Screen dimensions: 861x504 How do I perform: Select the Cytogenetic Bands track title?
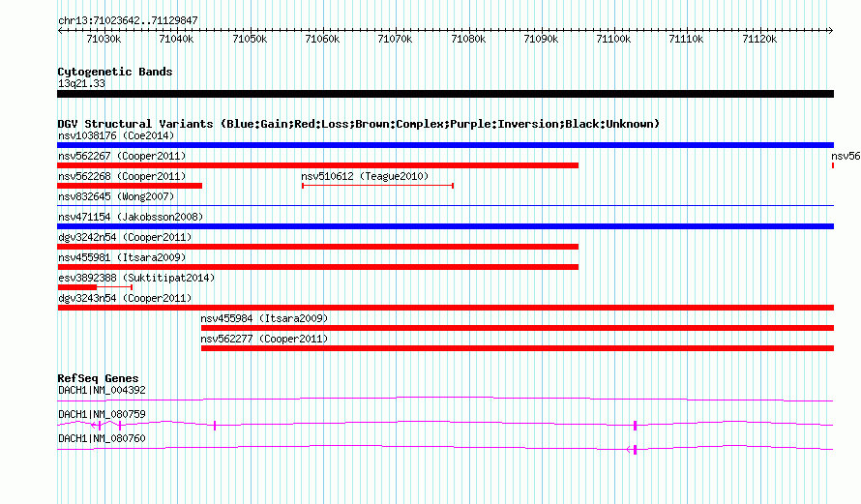115,72
